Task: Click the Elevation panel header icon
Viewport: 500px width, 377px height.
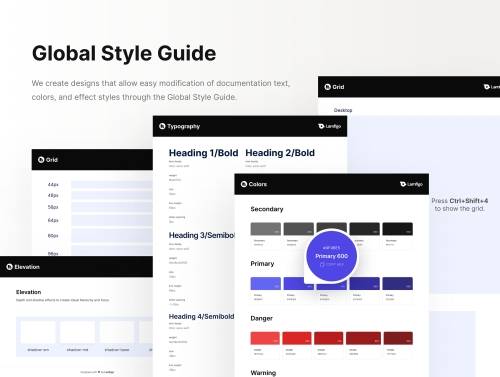Action: [10, 267]
